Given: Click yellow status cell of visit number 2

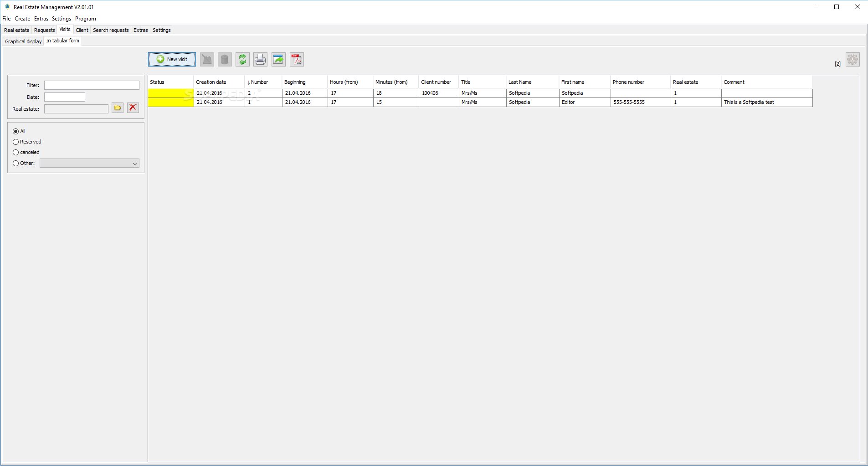Looking at the screenshot, I should click(171, 93).
